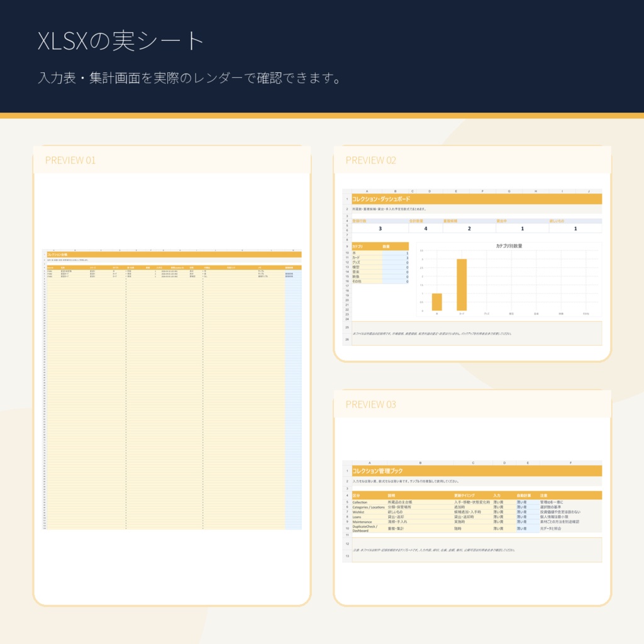Click the "Loans" row in Preview 03
This screenshot has height=644, width=644.
click(x=477, y=517)
